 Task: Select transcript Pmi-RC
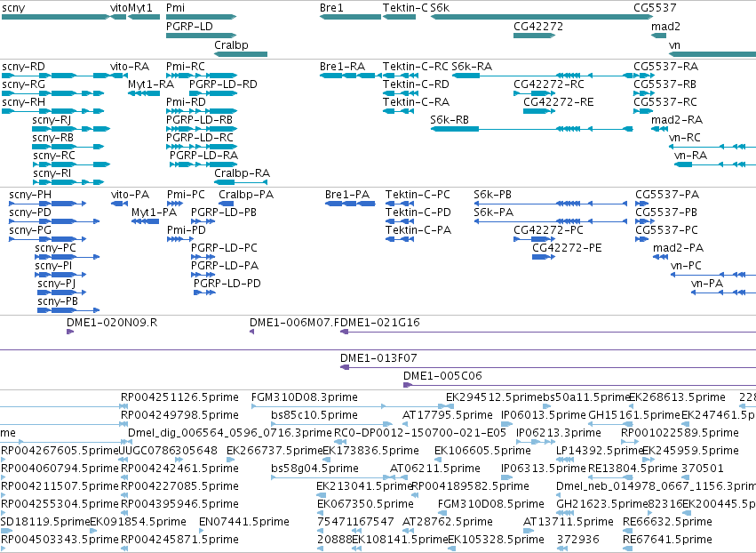[x=186, y=67]
